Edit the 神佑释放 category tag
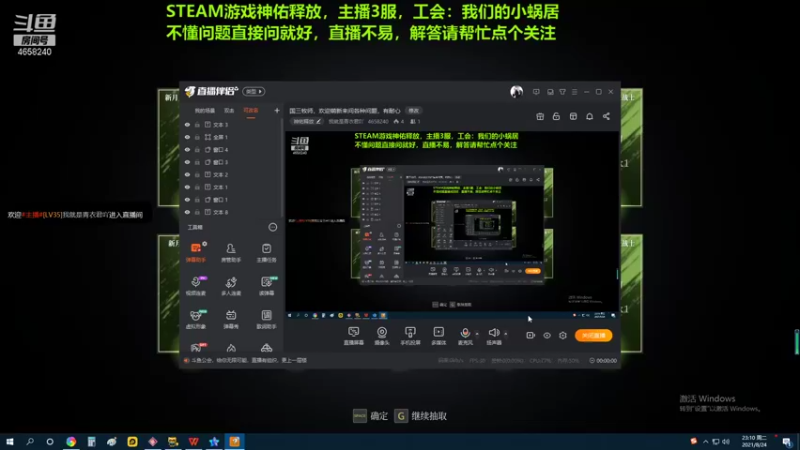The image size is (800, 450). pos(307,121)
